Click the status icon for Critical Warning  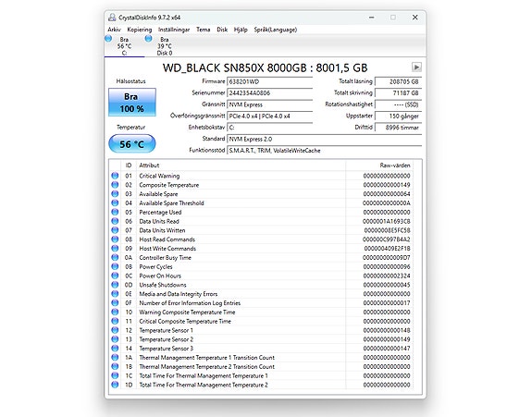(115, 176)
